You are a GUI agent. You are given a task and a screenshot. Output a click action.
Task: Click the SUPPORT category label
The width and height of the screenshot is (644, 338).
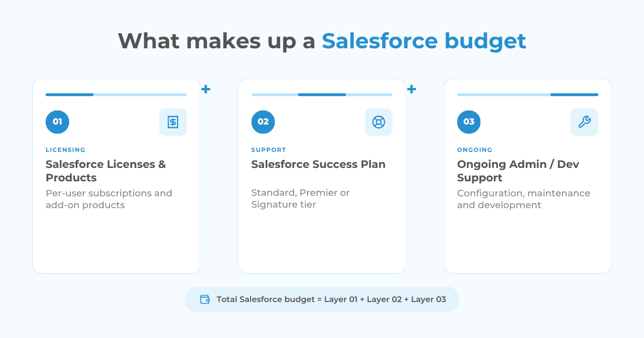pos(269,150)
